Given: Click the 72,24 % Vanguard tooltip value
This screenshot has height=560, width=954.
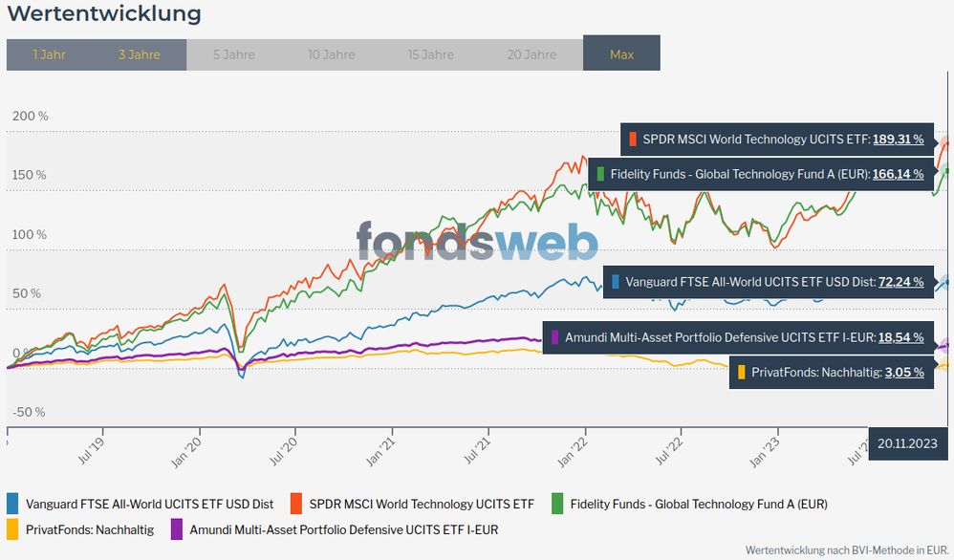Looking at the screenshot, I should [x=900, y=282].
